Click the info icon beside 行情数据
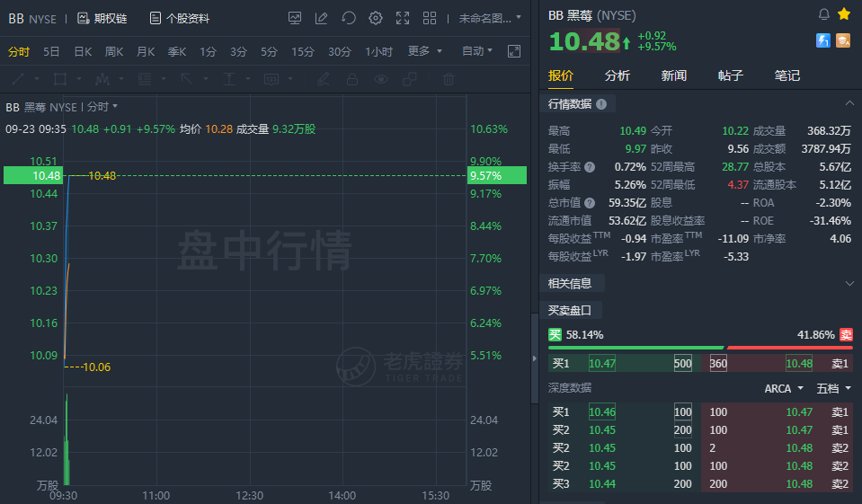Viewport: 862px width, 504px height. 601,104
